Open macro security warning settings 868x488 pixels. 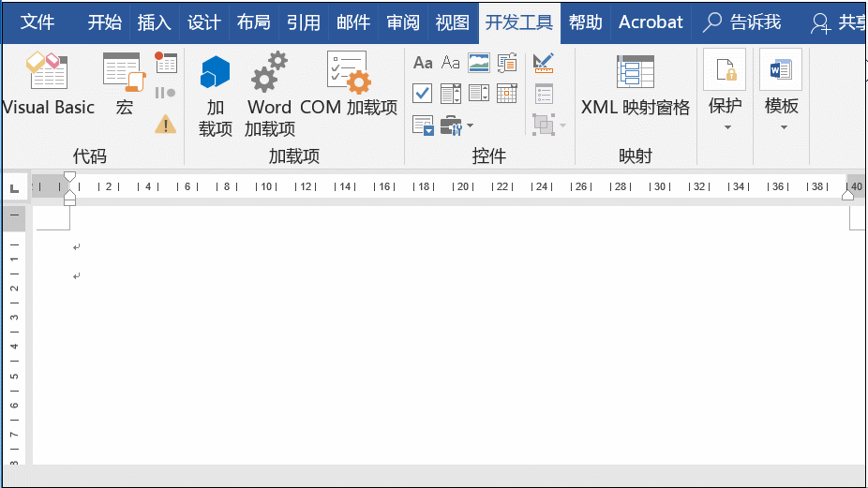[166, 125]
